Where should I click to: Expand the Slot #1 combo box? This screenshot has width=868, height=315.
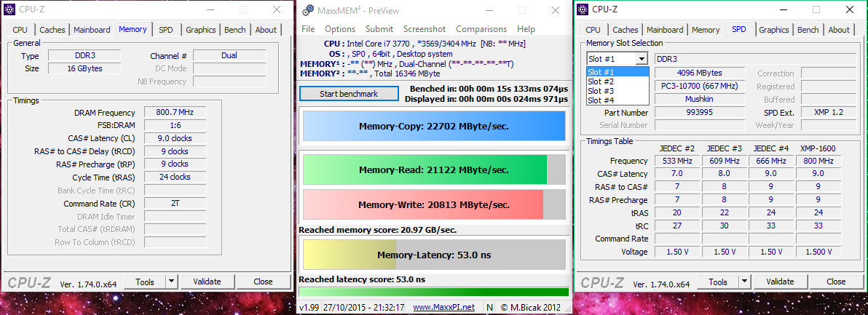click(x=642, y=59)
